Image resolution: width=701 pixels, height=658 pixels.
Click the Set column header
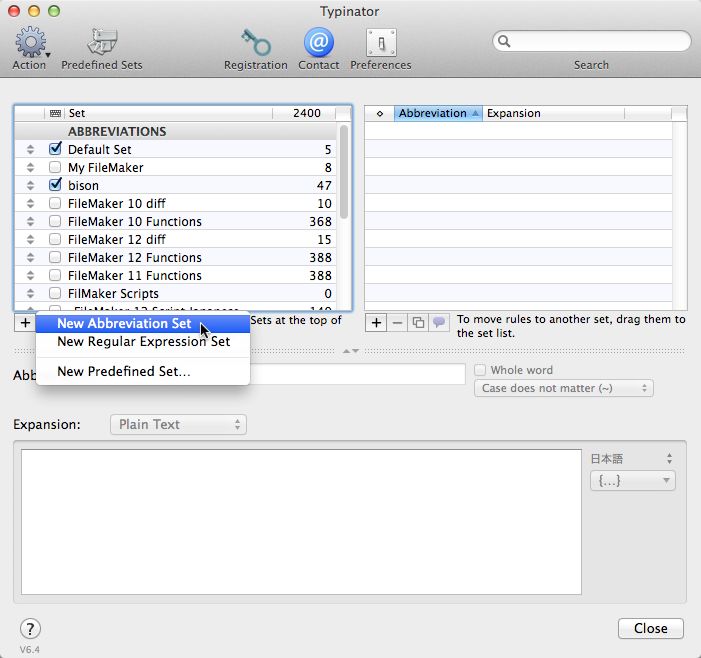pos(169,113)
